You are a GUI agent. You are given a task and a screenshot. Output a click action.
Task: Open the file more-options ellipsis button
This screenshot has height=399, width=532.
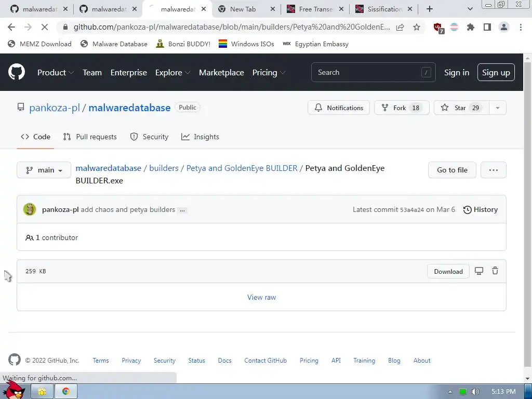[x=494, y=170]
